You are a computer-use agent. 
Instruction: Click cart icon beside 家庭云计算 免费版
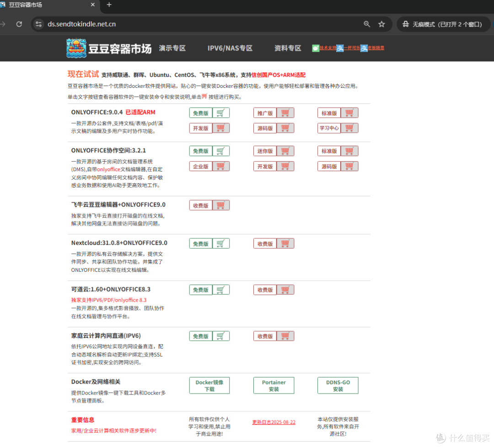(x=221, y=336)
